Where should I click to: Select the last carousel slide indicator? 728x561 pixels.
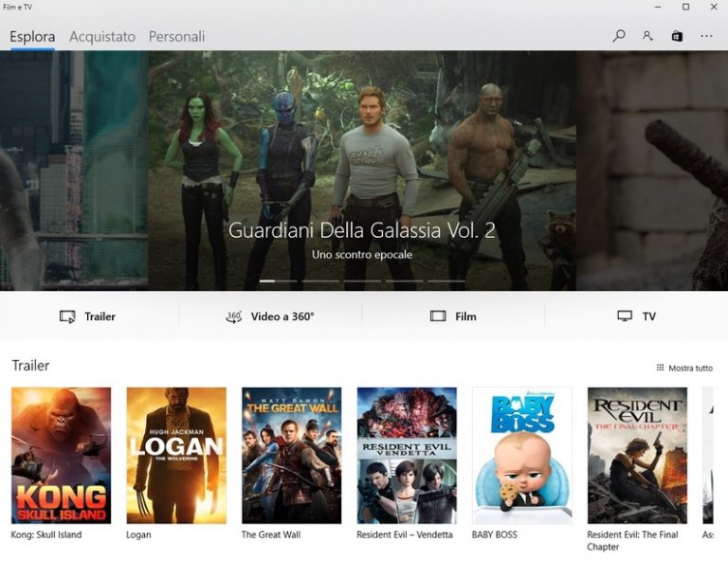[446, 281]
